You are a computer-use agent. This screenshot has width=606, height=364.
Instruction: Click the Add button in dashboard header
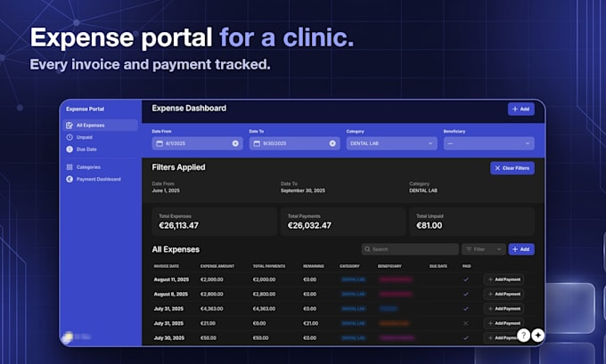pyautogui.click(x=521, y=109)
